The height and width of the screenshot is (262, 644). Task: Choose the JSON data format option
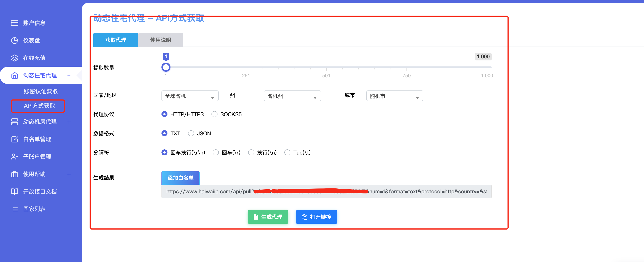point(191,133)
